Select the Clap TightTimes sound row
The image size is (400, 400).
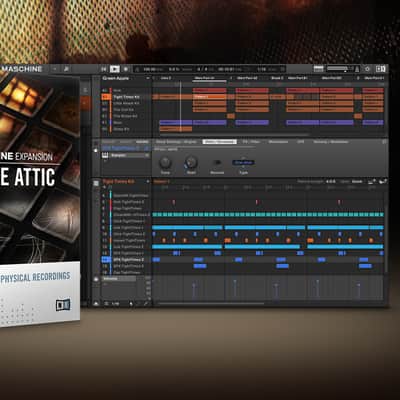click(x=126, y=208)
